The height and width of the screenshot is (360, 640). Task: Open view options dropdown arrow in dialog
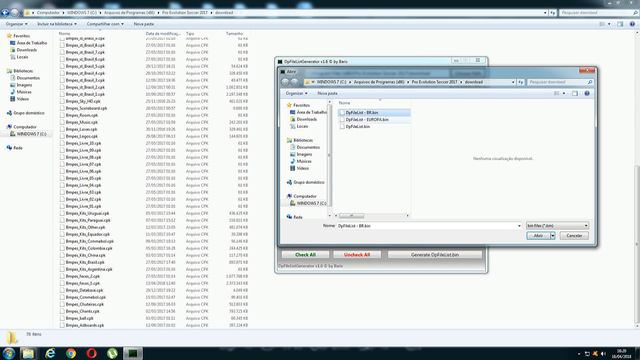click(x=564, y=93)
